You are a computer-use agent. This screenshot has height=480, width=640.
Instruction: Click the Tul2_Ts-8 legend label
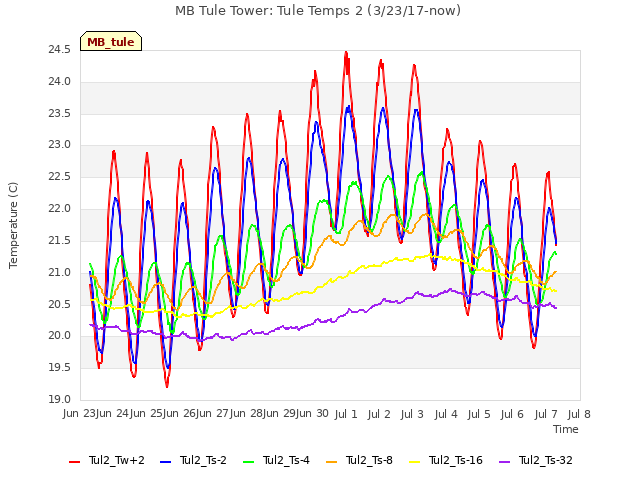click(369, 460)
